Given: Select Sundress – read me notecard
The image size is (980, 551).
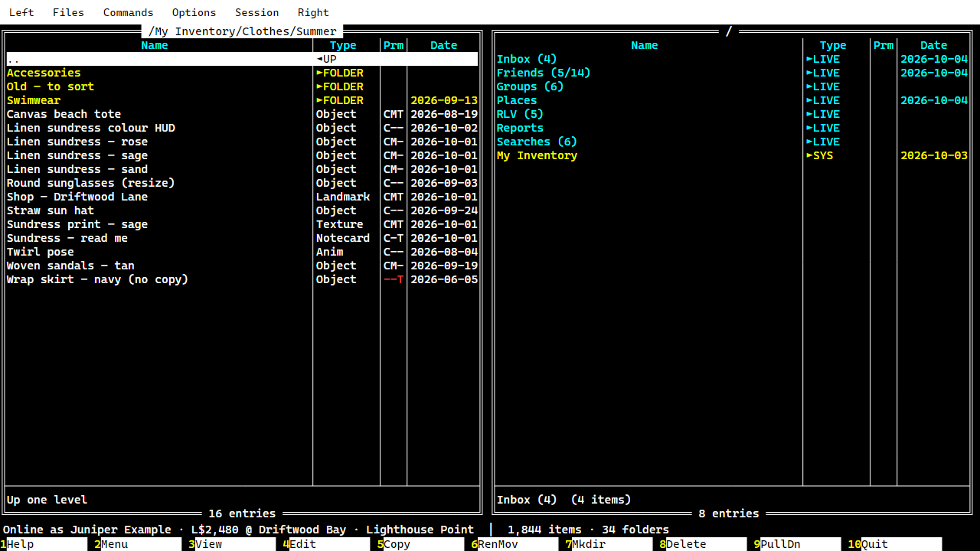Looking at the screenshot, I should (242, 238).
